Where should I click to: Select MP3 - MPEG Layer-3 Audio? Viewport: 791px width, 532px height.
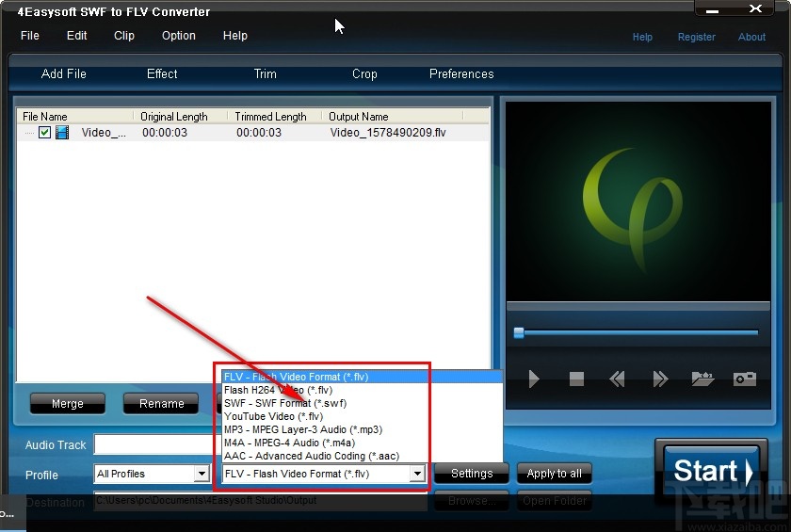pos(363,429)
